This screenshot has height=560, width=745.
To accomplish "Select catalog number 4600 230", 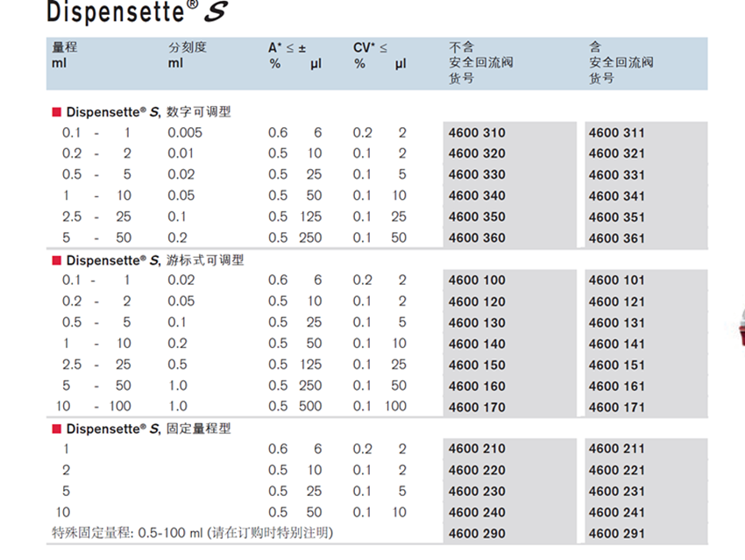I will [477, 492].
